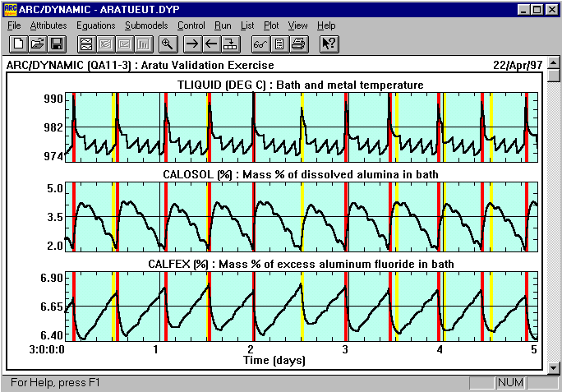Show the Plot menu
Screen dimensions: 562x392
point(271,25)
